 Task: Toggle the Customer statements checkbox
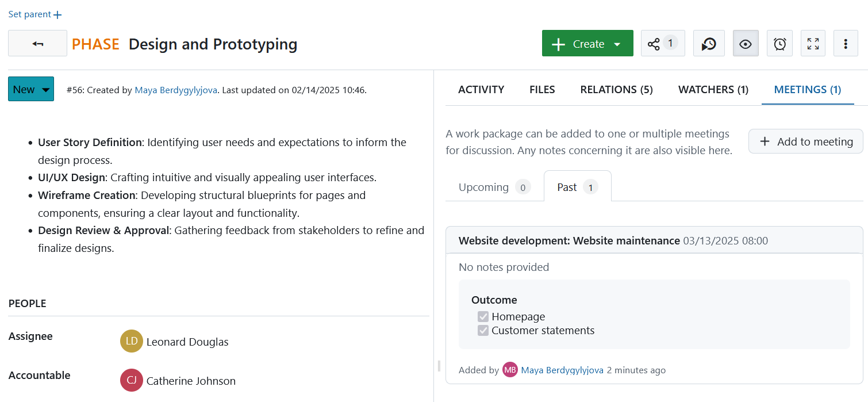pos(483,331)
